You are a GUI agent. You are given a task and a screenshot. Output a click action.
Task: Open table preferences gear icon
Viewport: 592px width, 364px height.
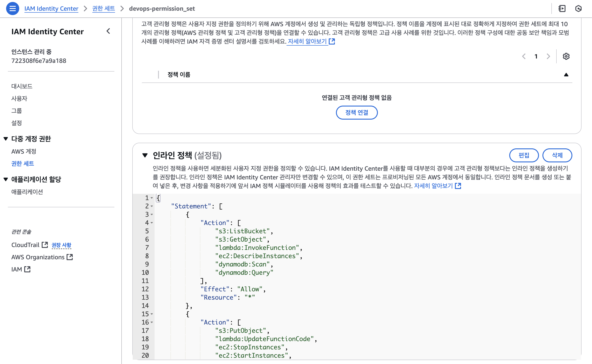[x=566, y=56]
